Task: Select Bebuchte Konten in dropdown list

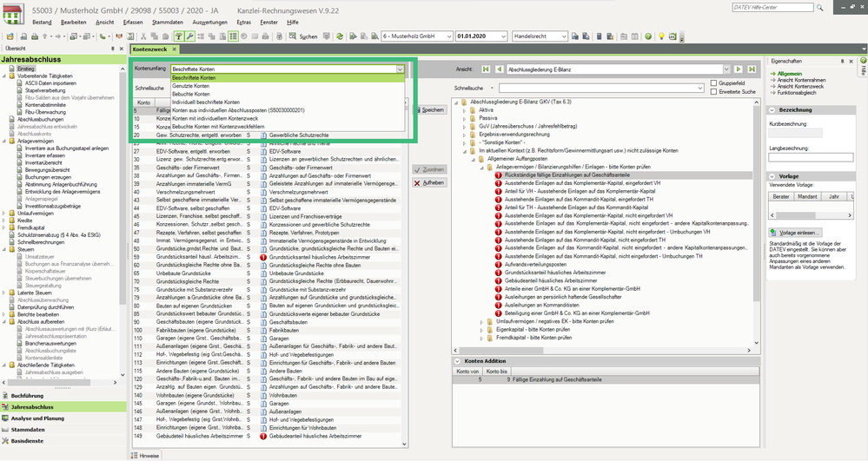Action: (x=287, y=94)
